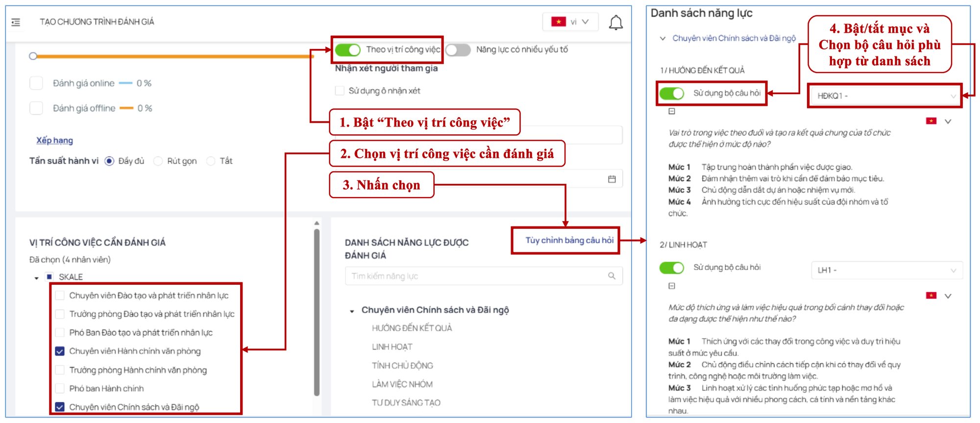Check the Sử dụng ô nhận xét checkbox
Image resolution: width=980 pixels, height=423 pixels.
coord(339,91)
